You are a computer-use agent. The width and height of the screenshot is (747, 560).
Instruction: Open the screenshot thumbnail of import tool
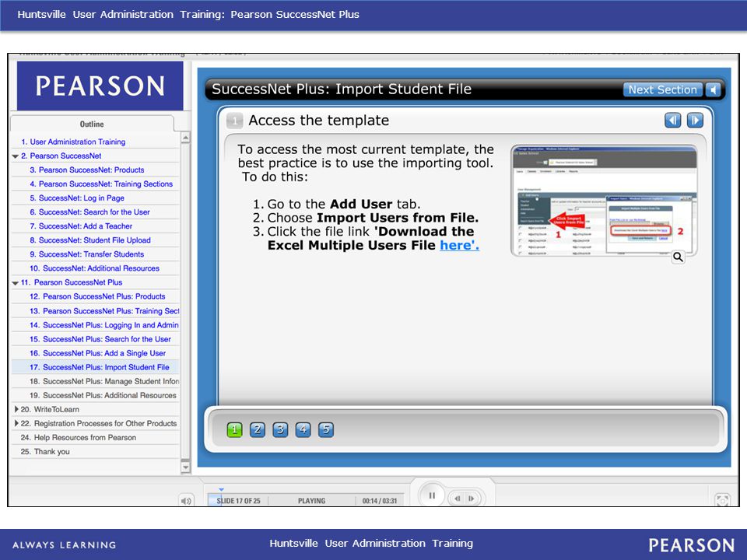click(604, 201)
